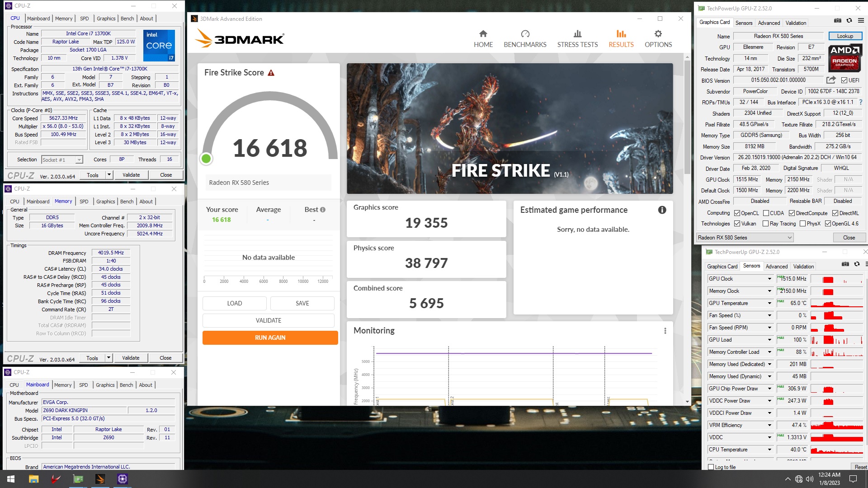Toggle the OpenCL checkbox
The image size is (868, 488).
tap(737, 213)
